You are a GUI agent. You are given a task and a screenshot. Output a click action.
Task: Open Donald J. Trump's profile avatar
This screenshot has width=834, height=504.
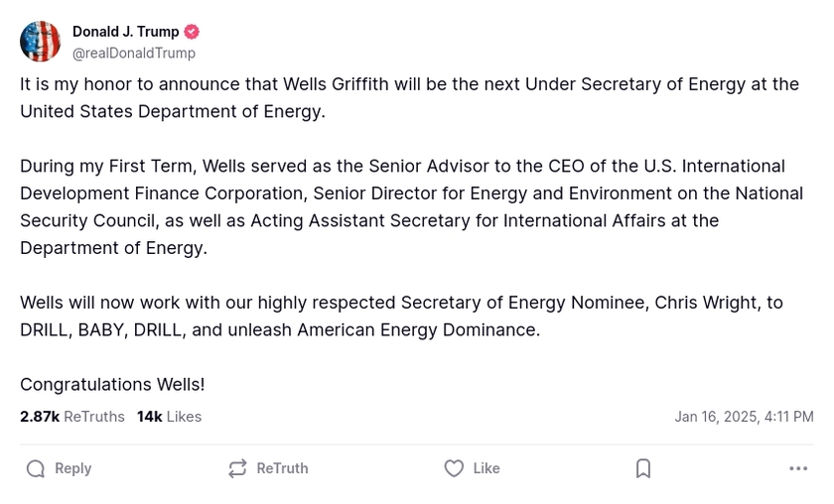[41, 42]
